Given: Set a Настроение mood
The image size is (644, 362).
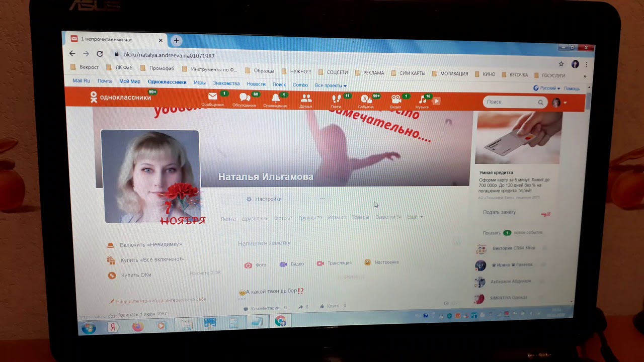Looking at the screenshot, I should (x=382, y=262).
